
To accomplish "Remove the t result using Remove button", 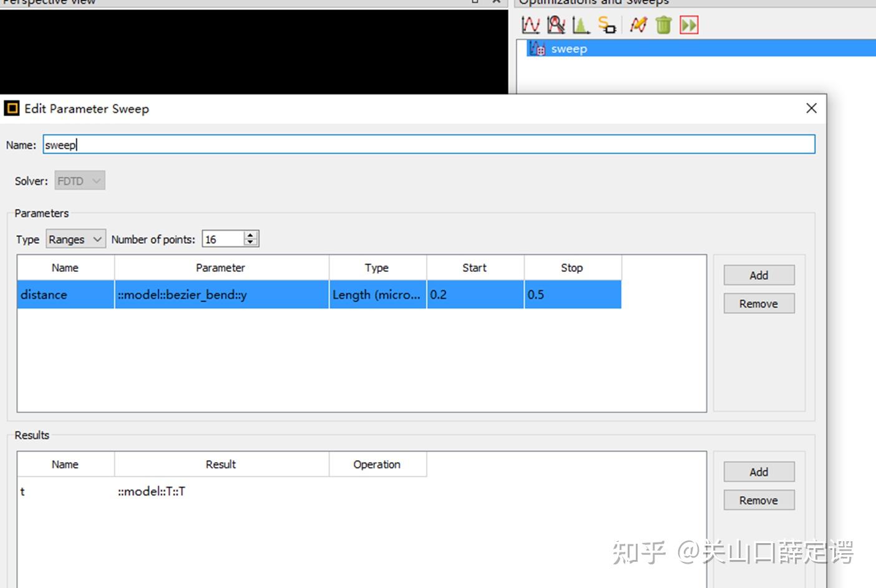I will click(758, 499).
